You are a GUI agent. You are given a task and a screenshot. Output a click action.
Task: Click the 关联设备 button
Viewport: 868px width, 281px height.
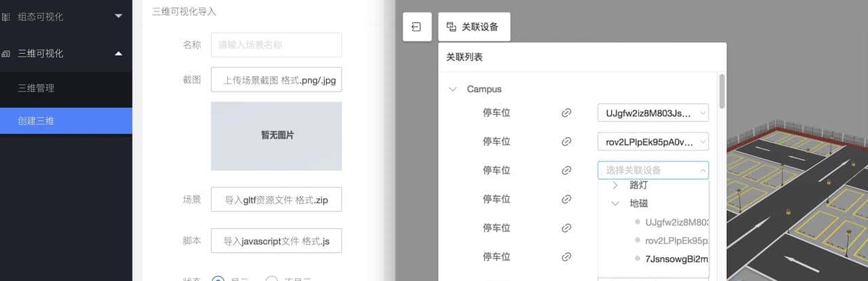(x=474, y=26)
